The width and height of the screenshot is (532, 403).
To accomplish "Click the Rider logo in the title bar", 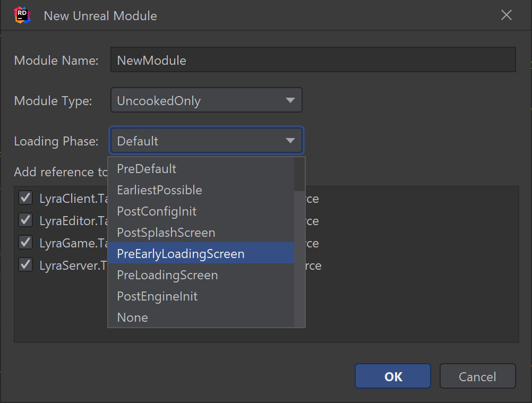I will point(22,15).
